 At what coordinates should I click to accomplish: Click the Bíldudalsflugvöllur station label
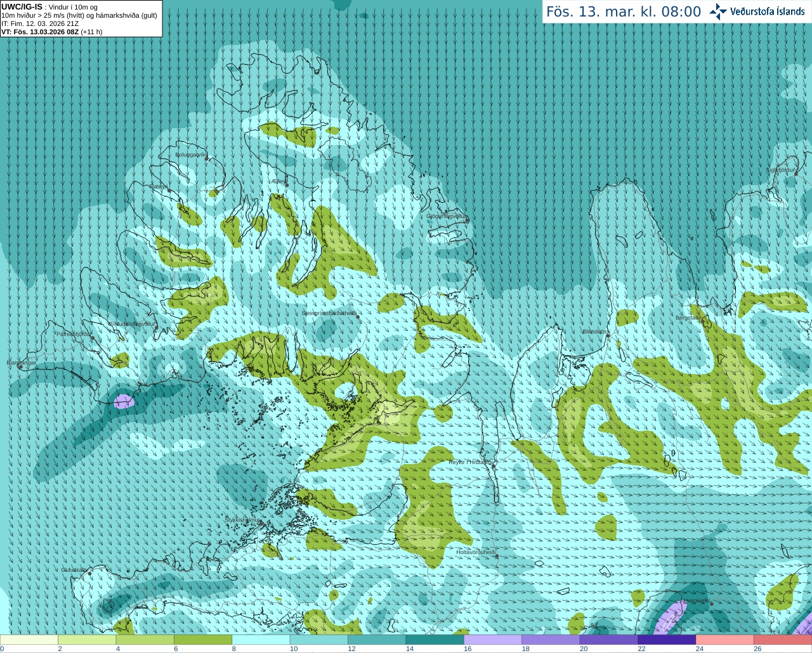[132, 323]
